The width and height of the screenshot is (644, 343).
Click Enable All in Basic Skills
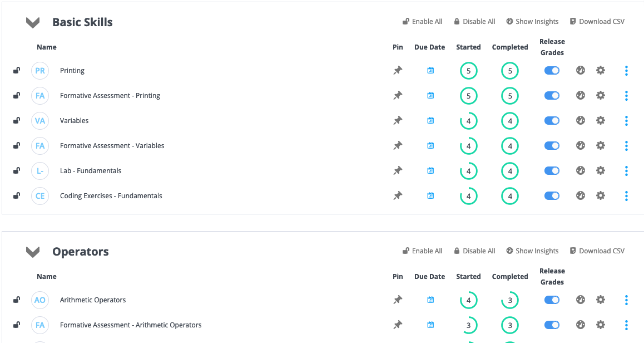[422, 21]
